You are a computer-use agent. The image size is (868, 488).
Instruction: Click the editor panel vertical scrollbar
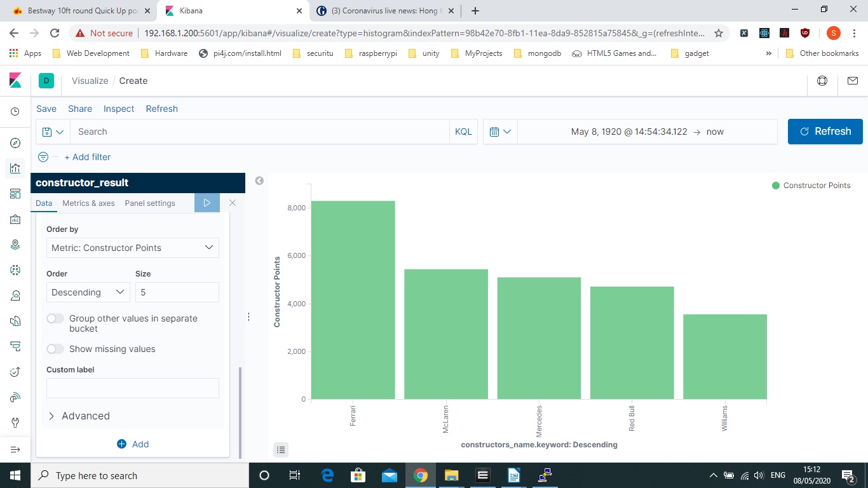click(x=240, y=412)
